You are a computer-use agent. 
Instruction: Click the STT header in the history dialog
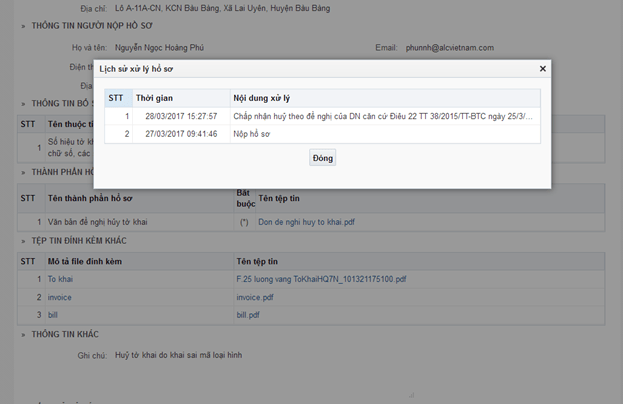tap(116, 98)
